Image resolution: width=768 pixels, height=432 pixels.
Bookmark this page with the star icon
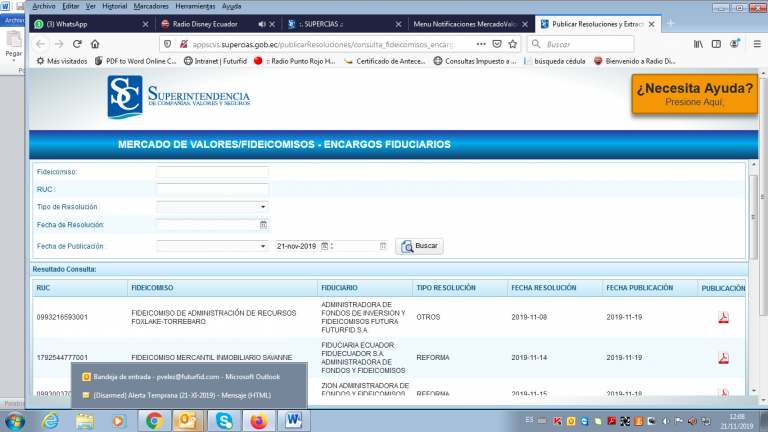513,44
